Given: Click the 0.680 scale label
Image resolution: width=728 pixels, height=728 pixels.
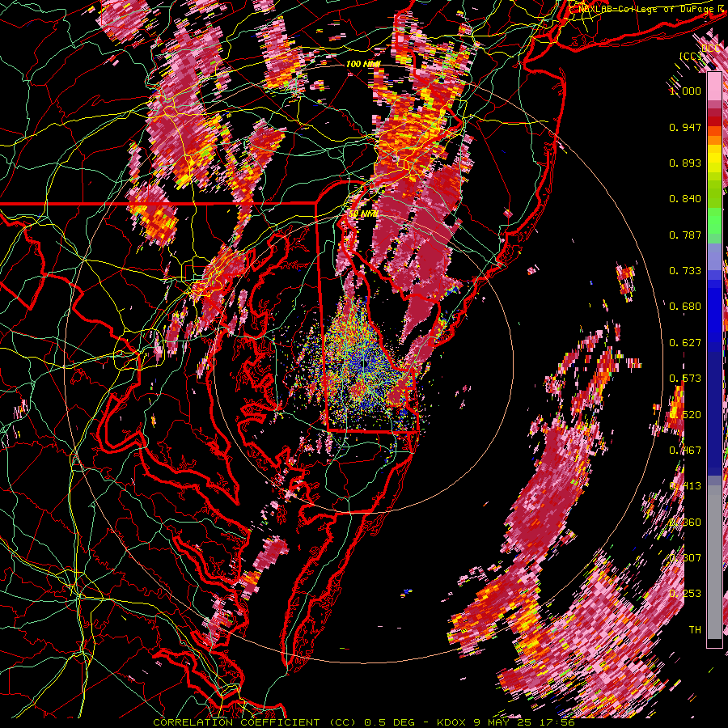Looking at the screenshot, I should coord(685,307).
